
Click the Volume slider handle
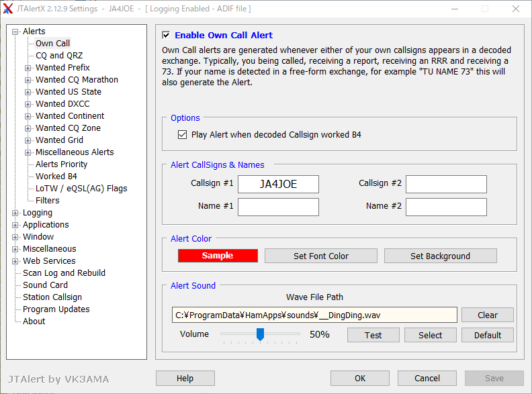(x=260, y=334)
